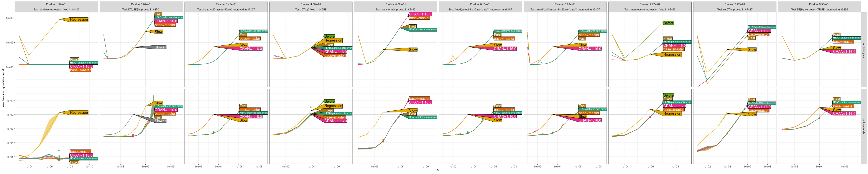Click the 'unit: seconds' row strip
Viewport: 868px width, 174px height.
863,126
